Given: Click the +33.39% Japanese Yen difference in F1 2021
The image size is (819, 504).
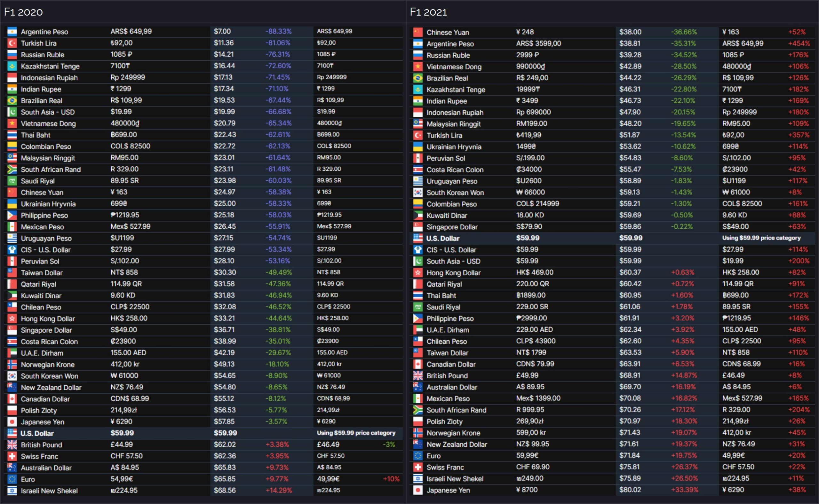Looking at the screenshot, I should 684,490.
